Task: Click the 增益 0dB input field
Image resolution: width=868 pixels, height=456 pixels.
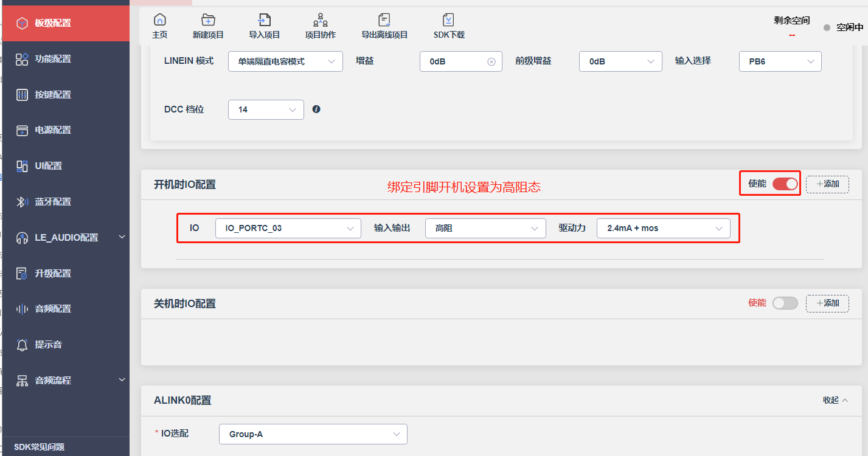Action: [461, 61]
